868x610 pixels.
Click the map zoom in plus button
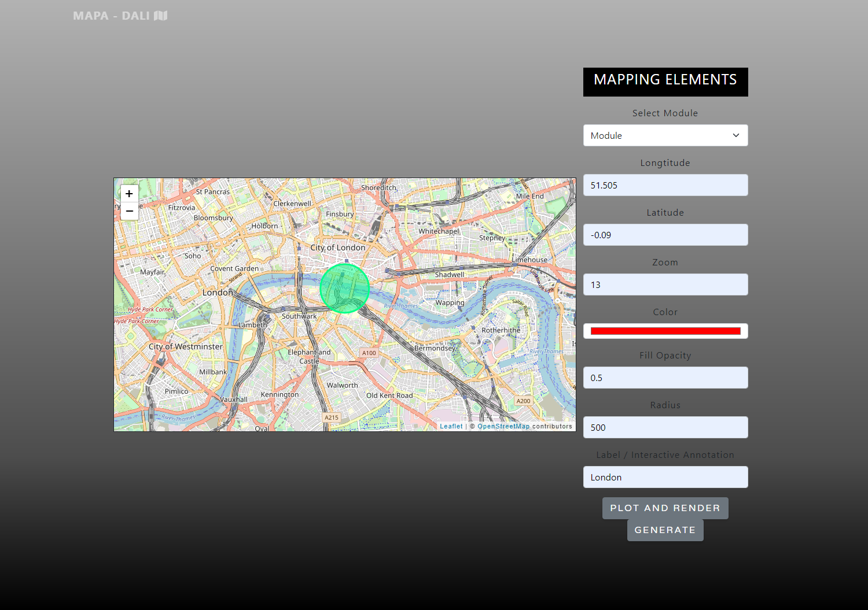point(129,194)
